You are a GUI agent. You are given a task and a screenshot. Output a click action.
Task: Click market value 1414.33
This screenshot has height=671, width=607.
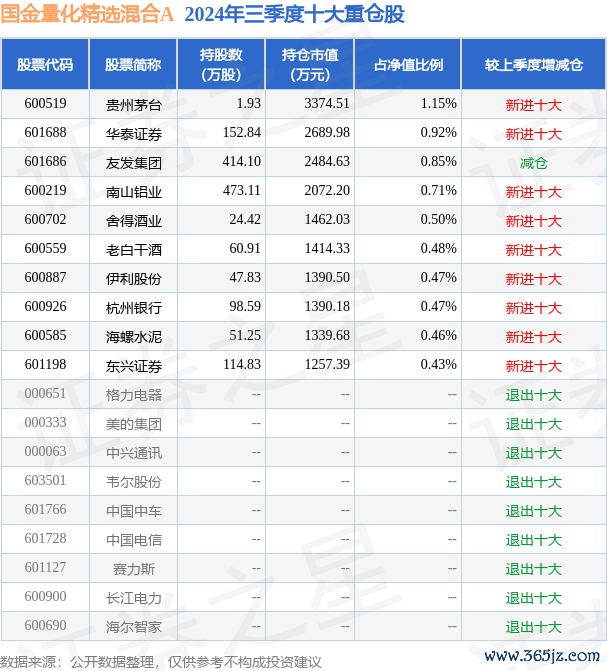327,249
